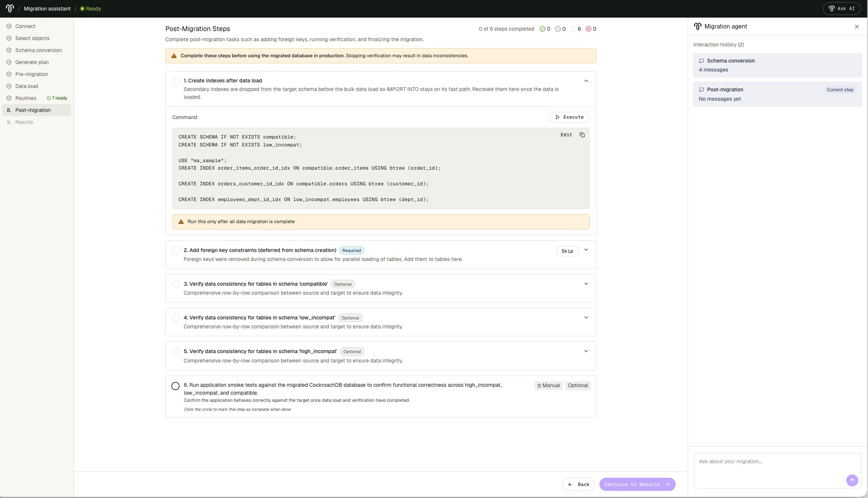The width and height of the screenshot is (868, 498).
Task: Open the Data load step
Action: [37, 86]
